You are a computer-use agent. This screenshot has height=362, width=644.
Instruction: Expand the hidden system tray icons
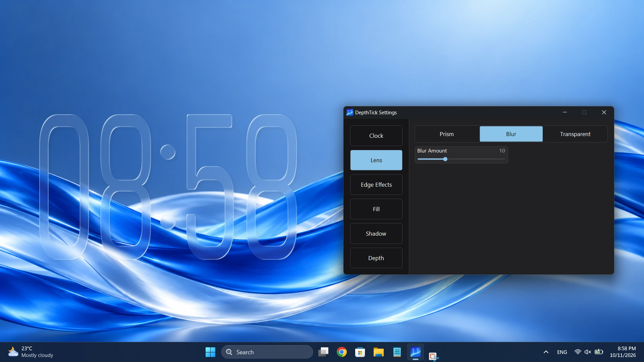(x=546, y=352)
